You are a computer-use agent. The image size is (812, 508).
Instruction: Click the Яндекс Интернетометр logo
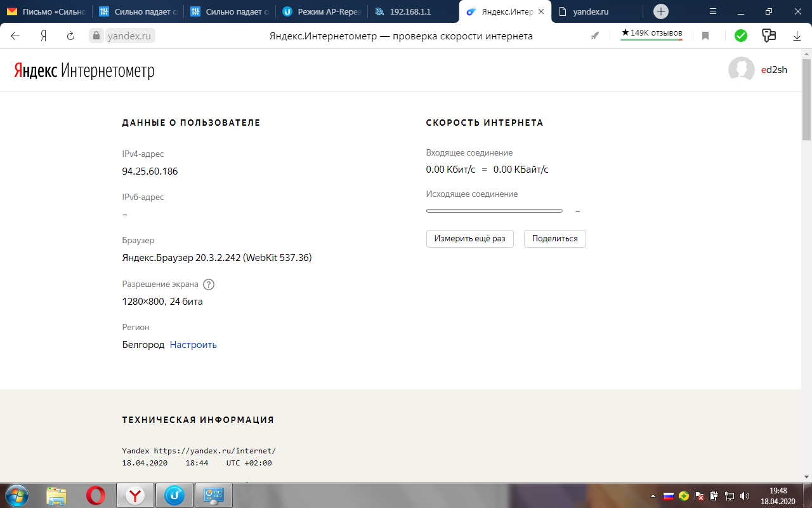tap(84, 70)
